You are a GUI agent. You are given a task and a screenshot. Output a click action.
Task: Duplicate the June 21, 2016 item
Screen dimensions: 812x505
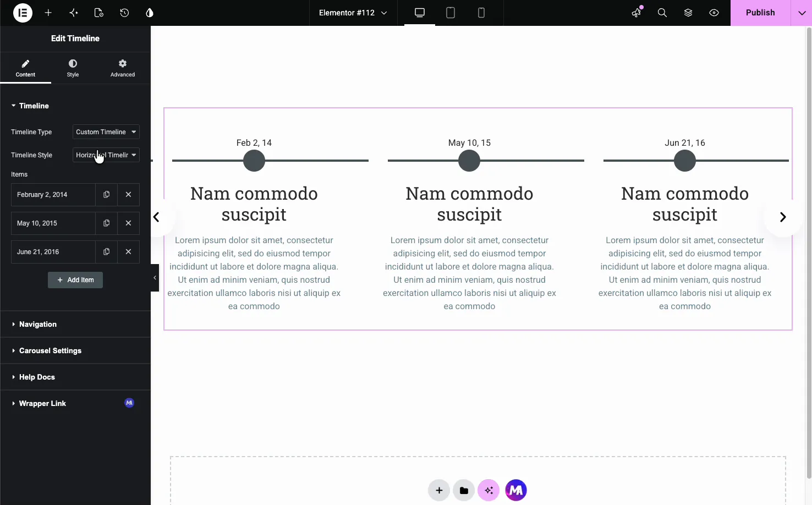(x=106, y=252)
